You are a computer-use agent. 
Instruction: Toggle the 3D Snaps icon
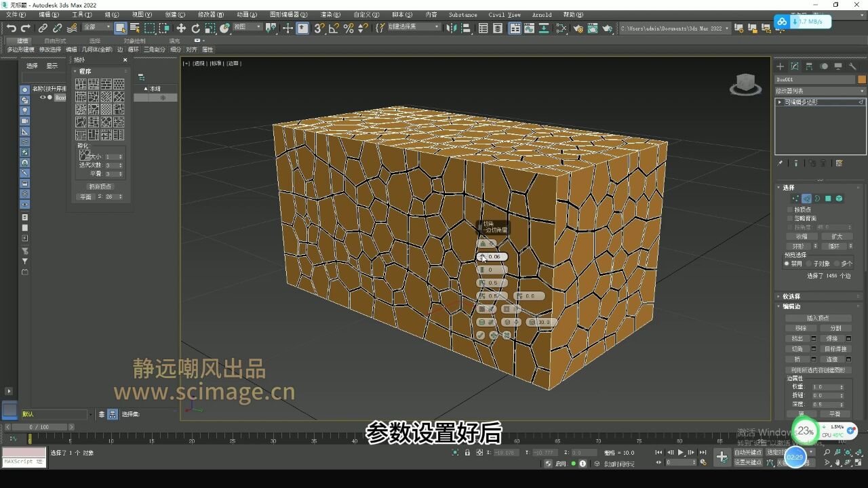(x=319, y=28)
